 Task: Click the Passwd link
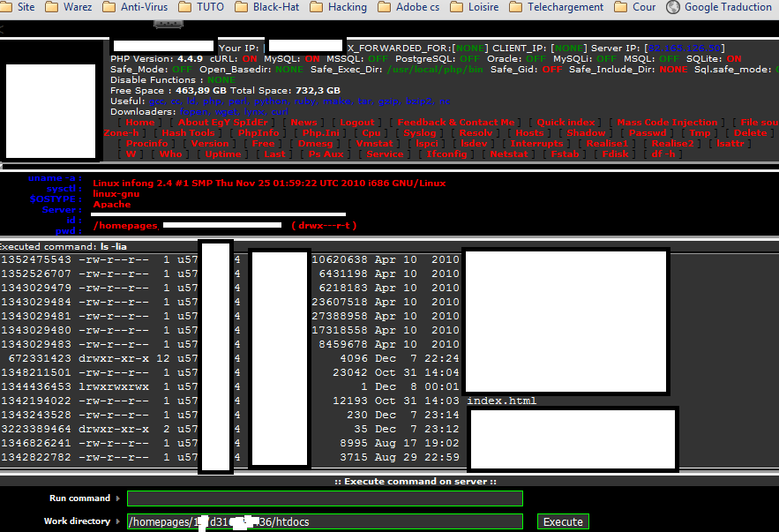point(648,132)
